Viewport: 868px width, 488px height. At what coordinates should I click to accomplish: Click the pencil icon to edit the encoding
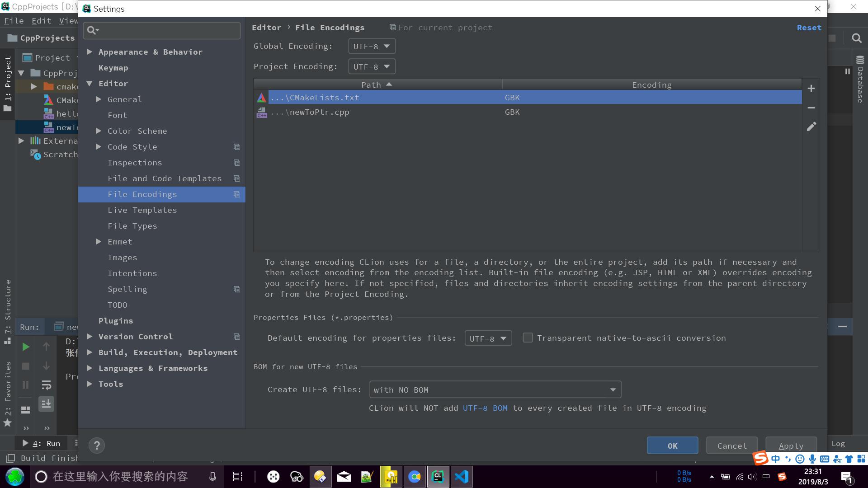click(811, 127)
